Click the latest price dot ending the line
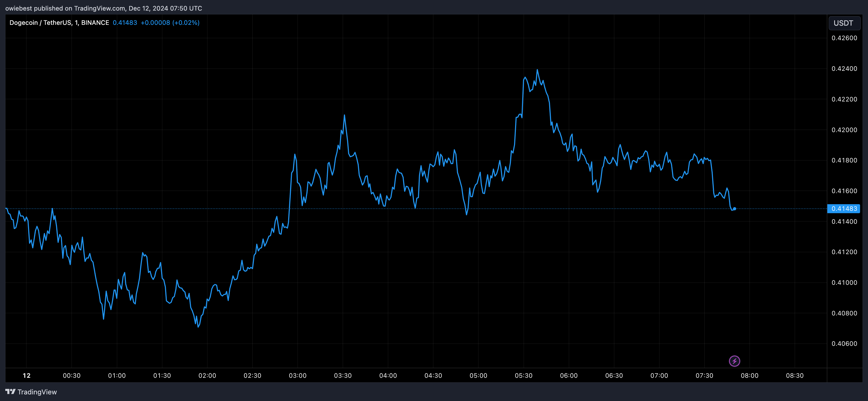Screen dimensions: 868x401 pos(735,209)
